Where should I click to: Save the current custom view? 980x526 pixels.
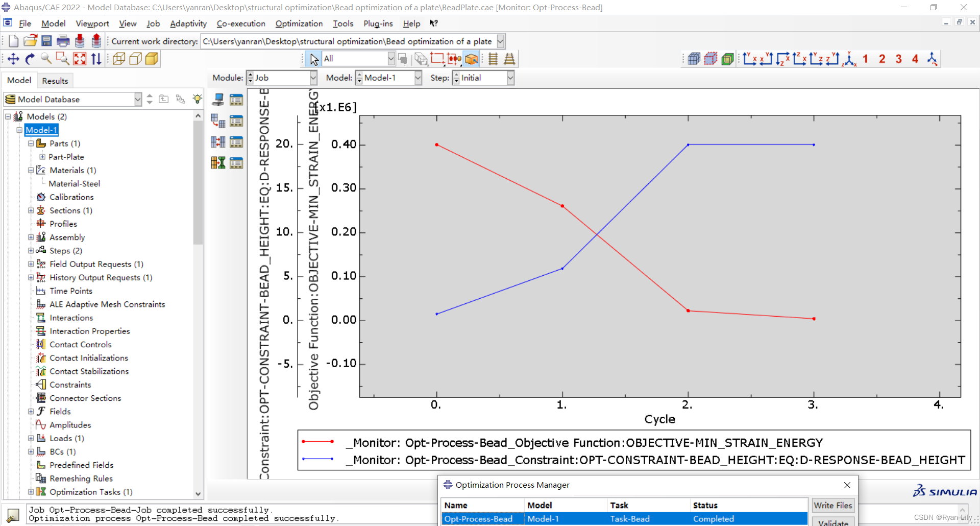coord(932,59)
